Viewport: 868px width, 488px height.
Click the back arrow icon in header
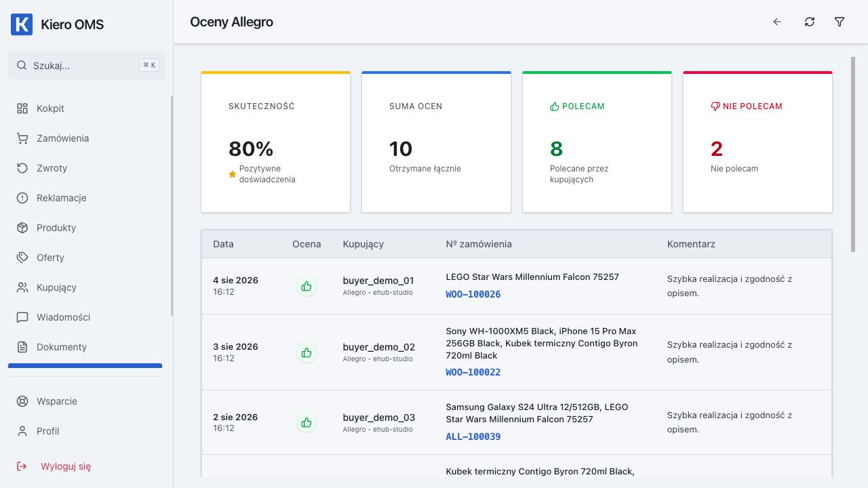click(777, 22)
